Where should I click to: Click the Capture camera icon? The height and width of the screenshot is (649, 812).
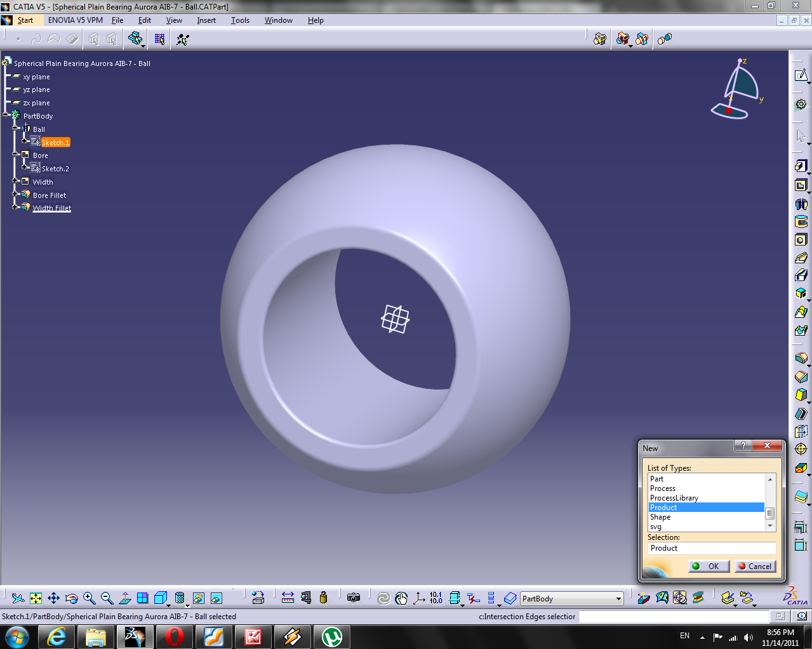click(x=354, y=598)
